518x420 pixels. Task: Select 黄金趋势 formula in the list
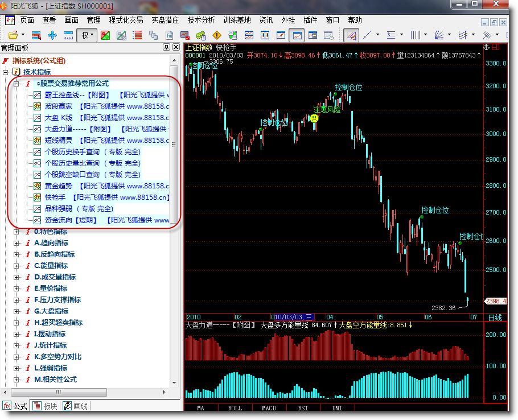[59, 186]
